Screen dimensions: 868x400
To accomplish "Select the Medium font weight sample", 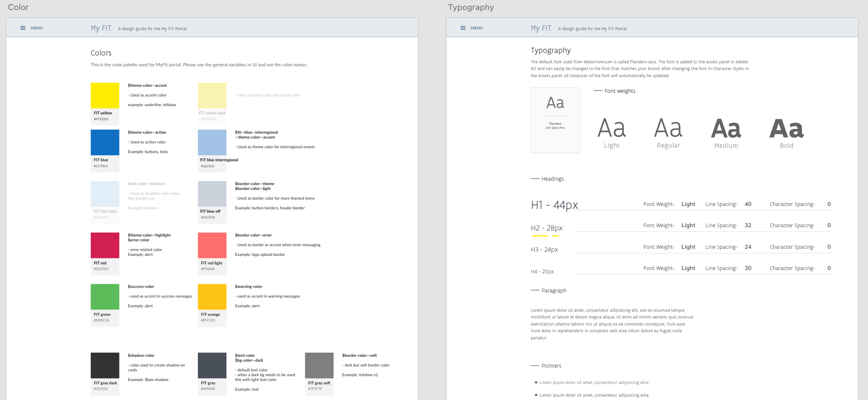I will pyautogui.click(x=726, y=133).
